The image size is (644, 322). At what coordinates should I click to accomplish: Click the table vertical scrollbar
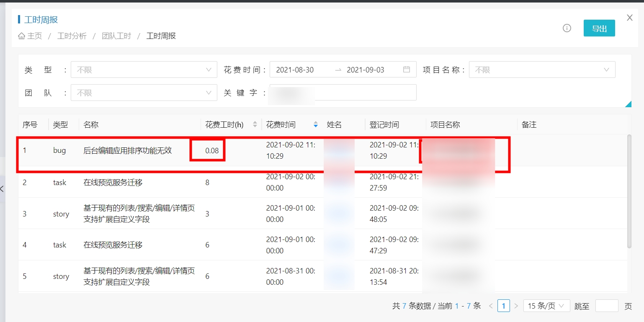coord(629,191)
